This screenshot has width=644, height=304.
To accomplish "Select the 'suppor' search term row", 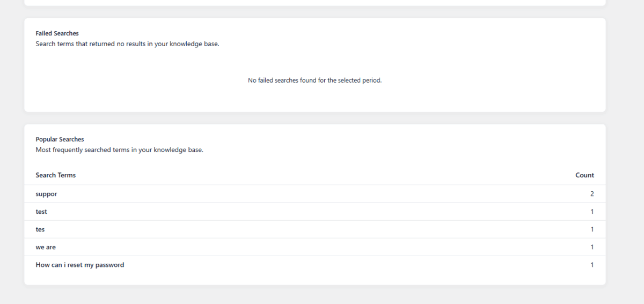I will [x=315, y=194].
